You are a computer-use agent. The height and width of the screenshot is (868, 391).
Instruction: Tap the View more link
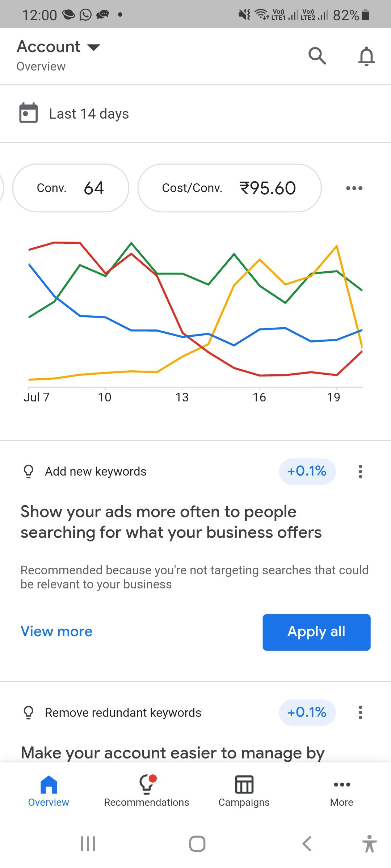[56, 631]
